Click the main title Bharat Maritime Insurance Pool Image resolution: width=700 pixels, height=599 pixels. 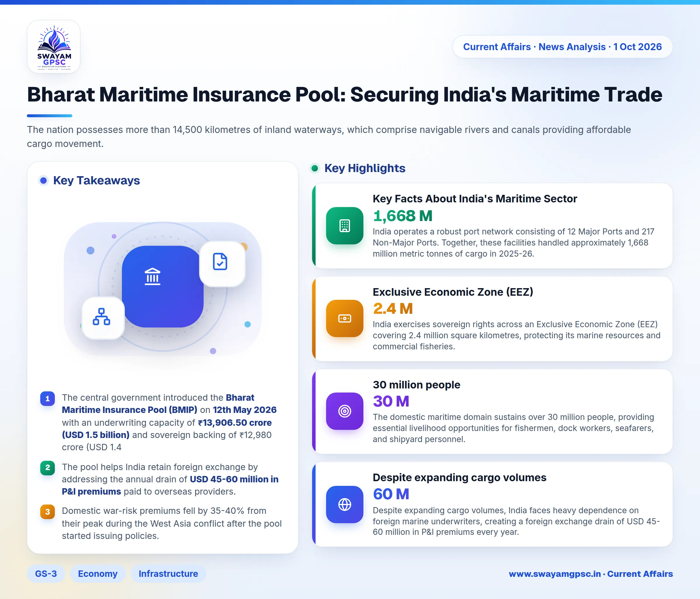pos(344,94)
